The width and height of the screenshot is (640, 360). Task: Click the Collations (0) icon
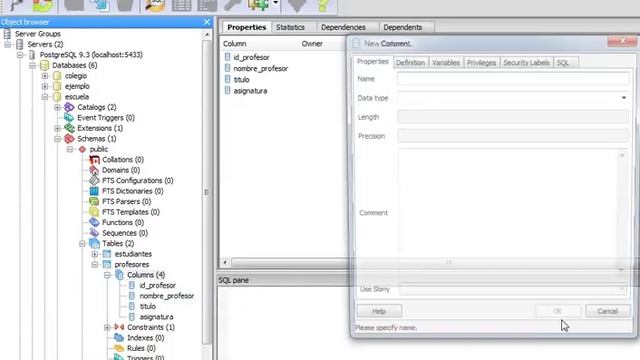pyautogui.click(x=94, y=160)
